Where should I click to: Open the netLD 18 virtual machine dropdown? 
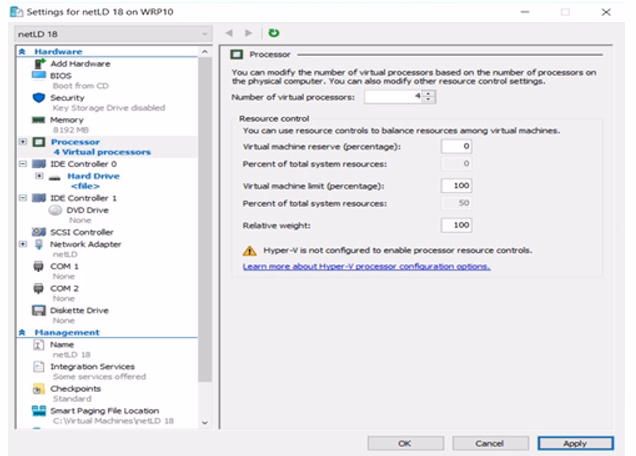[x=113, y=34]
